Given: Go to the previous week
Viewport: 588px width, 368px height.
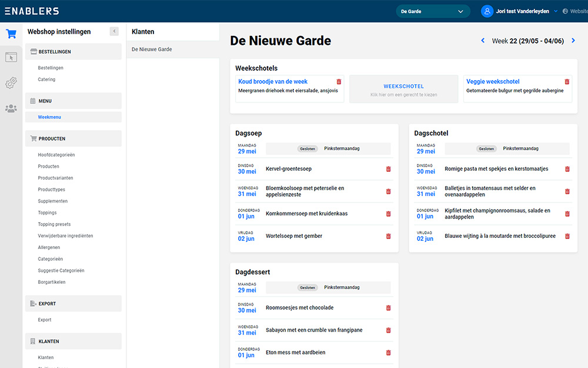Looking at the screenshot, I should [x=483, y=41].
